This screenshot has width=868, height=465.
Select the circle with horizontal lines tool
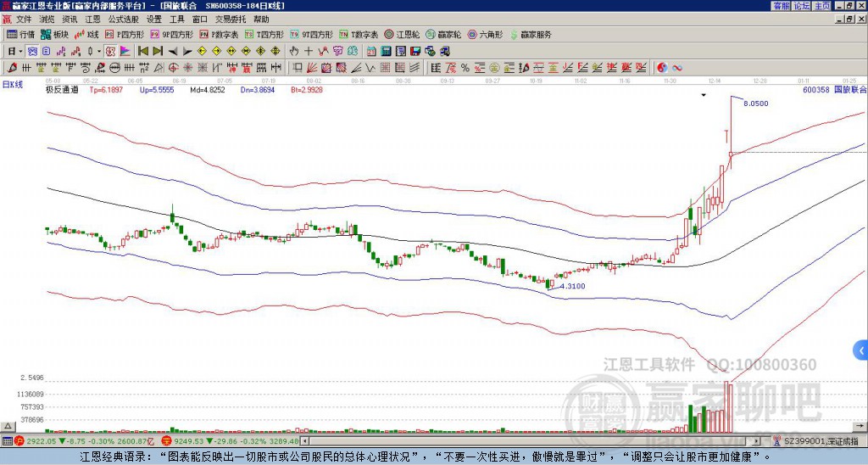click(x=114, y=68)
